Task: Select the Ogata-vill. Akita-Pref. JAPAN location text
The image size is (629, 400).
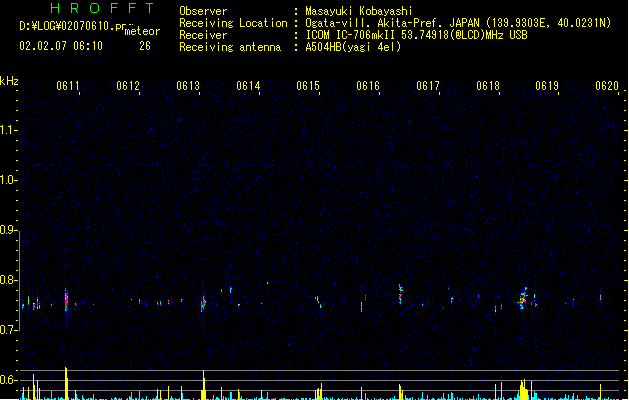Action: click(x=458, y=23)
